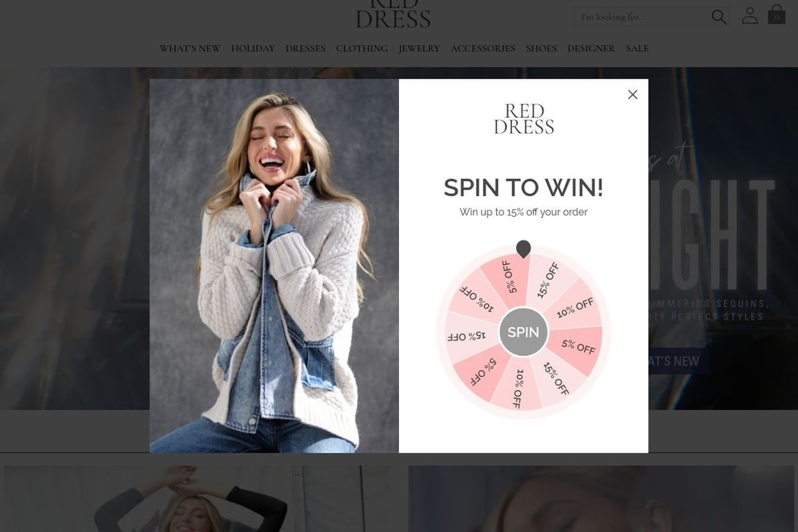This screenshot has height=532, width=798.
Task: Close the Spin to Win popup
Action: pos(632,95)
